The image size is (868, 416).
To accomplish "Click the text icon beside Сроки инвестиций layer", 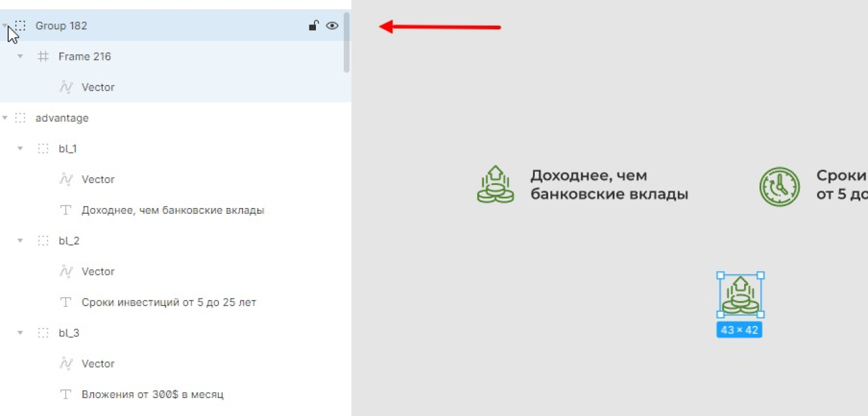I will (x=65, y=302).
